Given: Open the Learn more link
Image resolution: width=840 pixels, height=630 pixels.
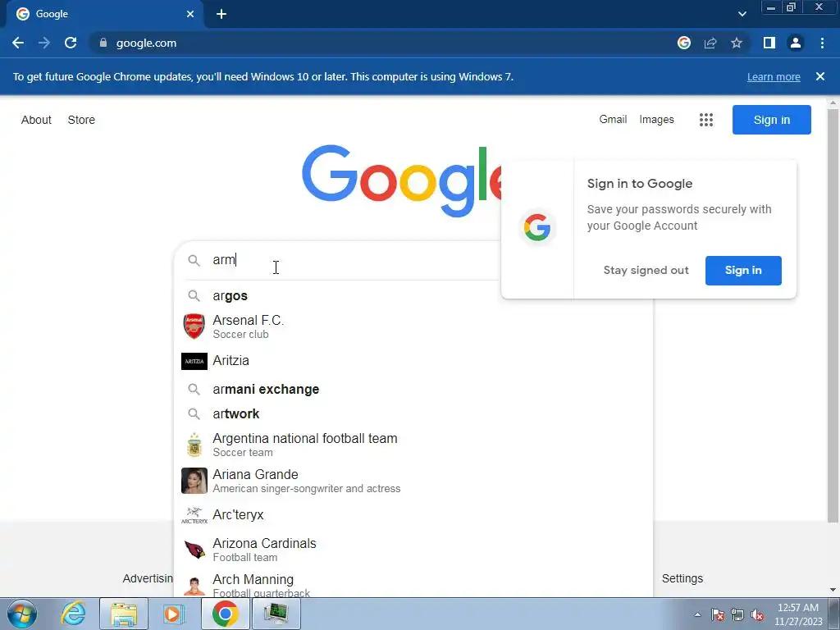Looking at the screenshot, I should pyautogui.click(x=774, y=76).
